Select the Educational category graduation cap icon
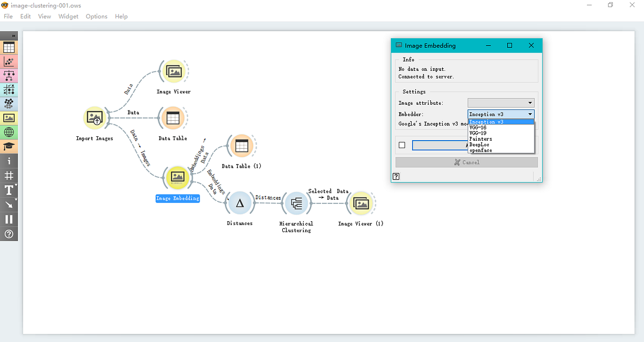644x342 pixels. point(9,145)
